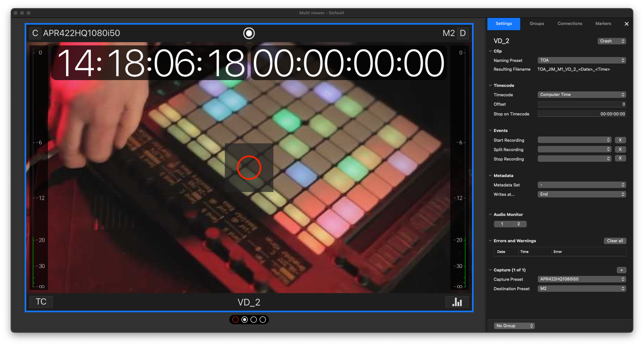Collapse the Events section
Viewport: 644px width, 346px height.
490,131
